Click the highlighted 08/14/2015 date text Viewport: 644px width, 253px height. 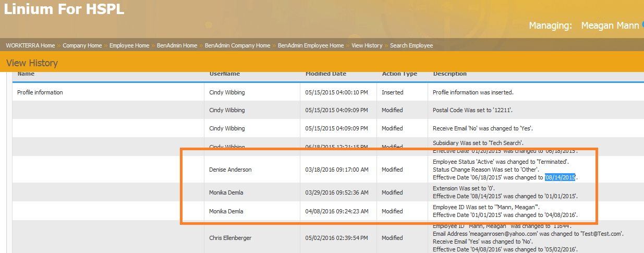[560, 177]
